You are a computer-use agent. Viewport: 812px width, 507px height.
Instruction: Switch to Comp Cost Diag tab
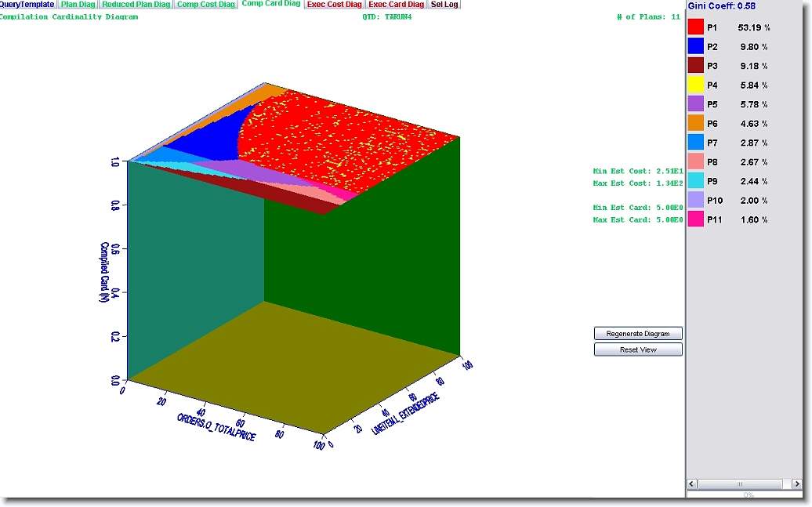click(x=205, y=5)
